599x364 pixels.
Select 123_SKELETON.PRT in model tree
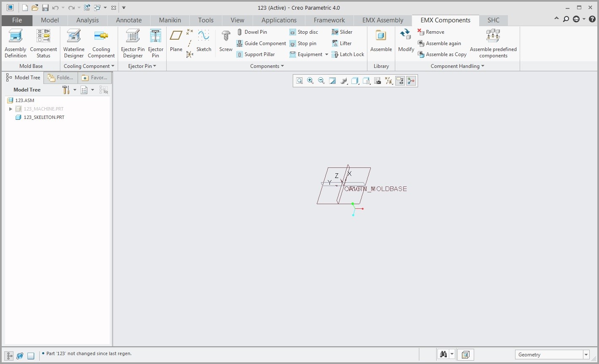pos(40,117)
